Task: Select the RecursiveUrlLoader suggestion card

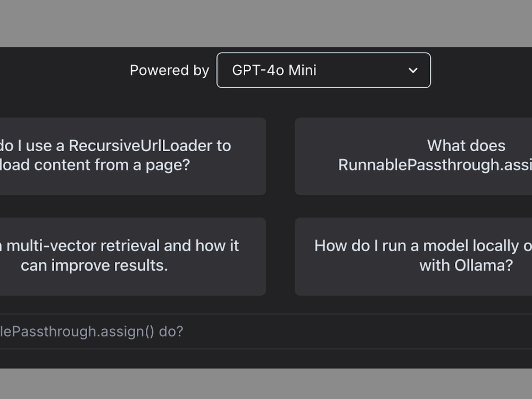Action: [x=133, y=156]
